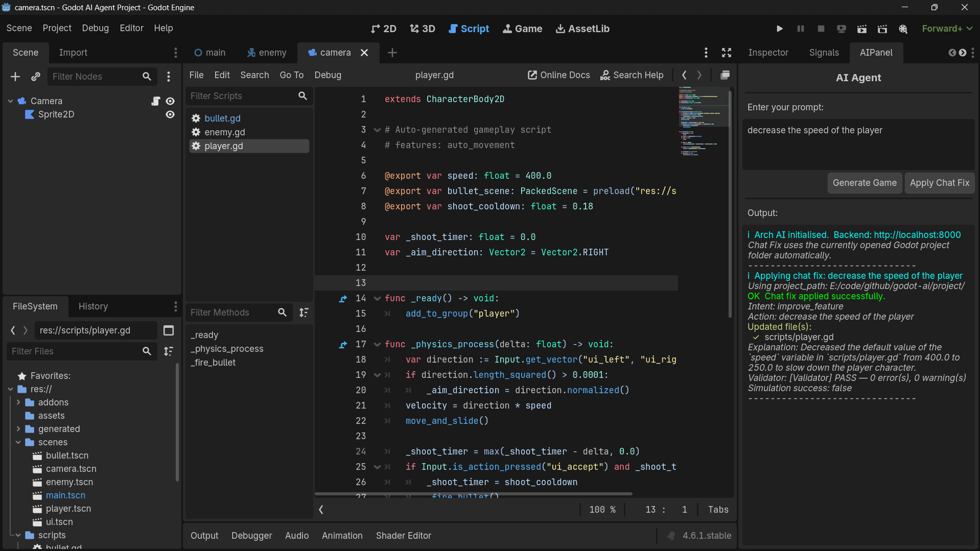Switch to Import dock tab
980x551 pixels.
point(73,53)
